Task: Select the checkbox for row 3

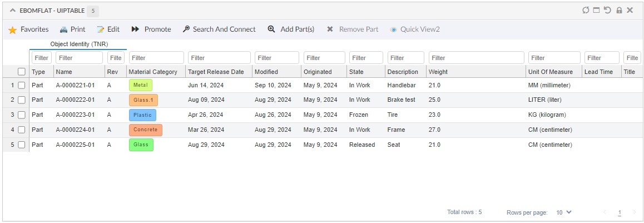Action: pyautogui.click(x=22, y=115)
